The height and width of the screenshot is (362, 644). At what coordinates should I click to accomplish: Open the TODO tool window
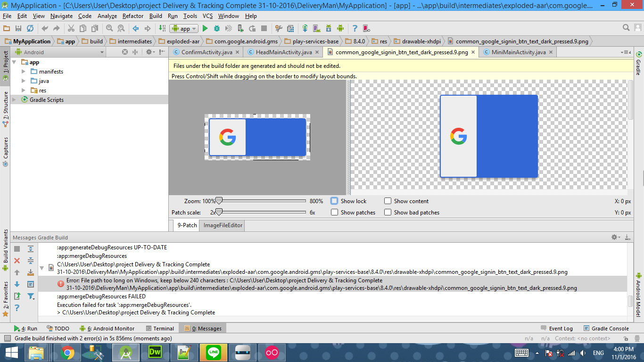point(58,329)
